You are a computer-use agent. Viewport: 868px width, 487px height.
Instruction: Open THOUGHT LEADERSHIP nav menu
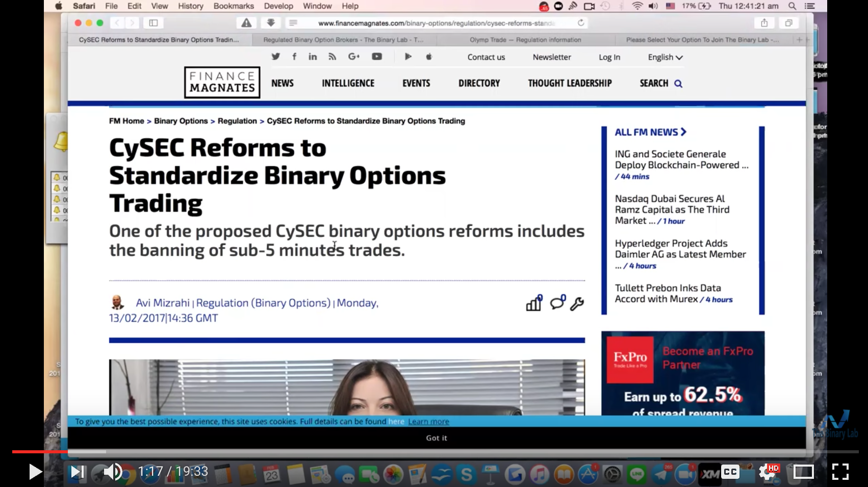pyautogui.click(x=570, y=83)
